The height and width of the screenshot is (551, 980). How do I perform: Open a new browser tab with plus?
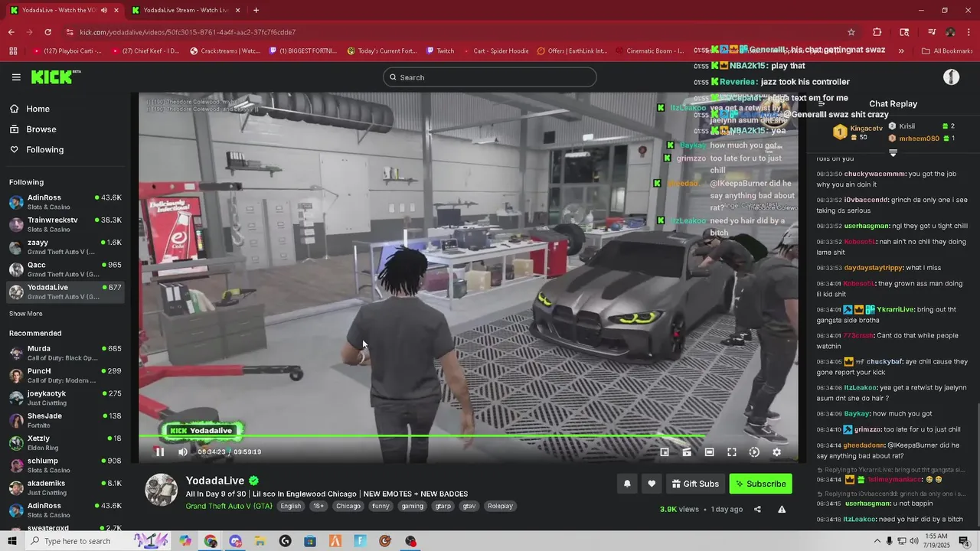(256, 10)
